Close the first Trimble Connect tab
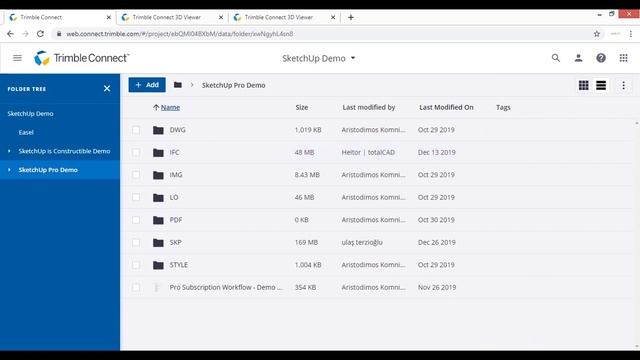Screen dimensions: 640x360 point(109,17)
